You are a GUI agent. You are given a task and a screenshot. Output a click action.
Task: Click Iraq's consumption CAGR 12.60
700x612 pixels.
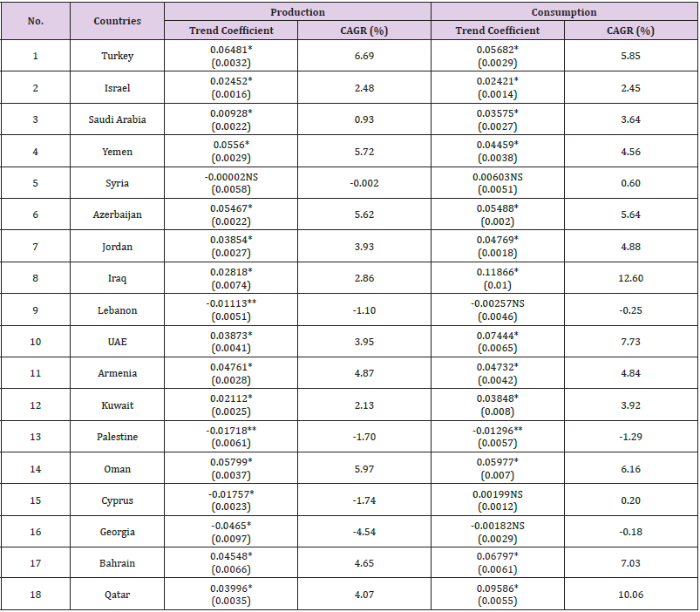pyautogui.click(x=630, y=278)
